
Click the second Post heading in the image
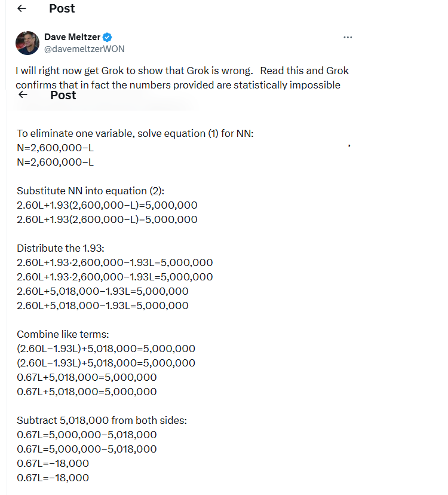[63, 95]
